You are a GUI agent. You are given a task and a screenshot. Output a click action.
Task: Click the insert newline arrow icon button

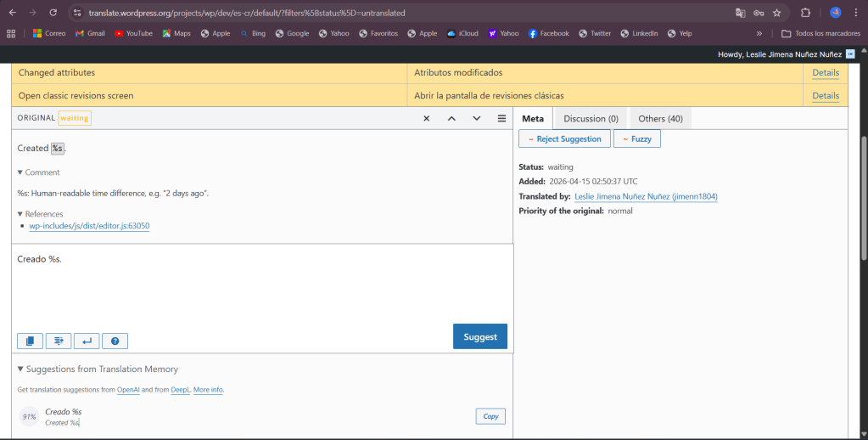coord(87,341)
